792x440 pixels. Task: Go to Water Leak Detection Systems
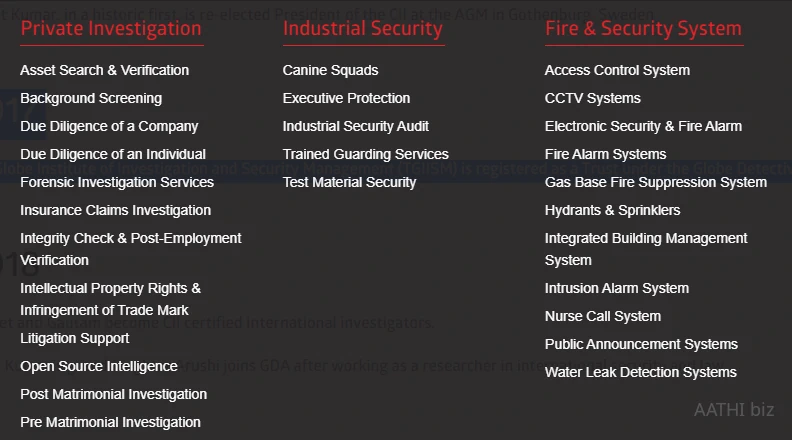(x=640, y=372)
